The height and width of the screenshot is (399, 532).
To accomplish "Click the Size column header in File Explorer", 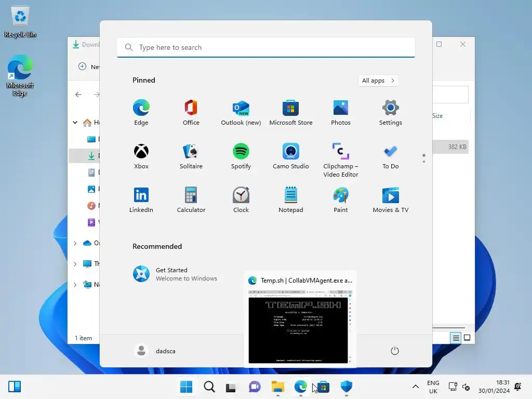I will [x=437, y=116].
